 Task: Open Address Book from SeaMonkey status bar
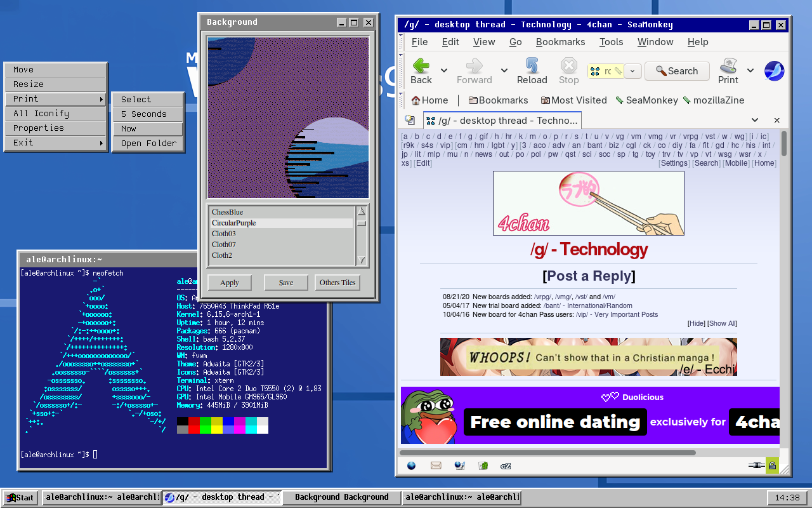pyautogui.click(x=483, y=465)
